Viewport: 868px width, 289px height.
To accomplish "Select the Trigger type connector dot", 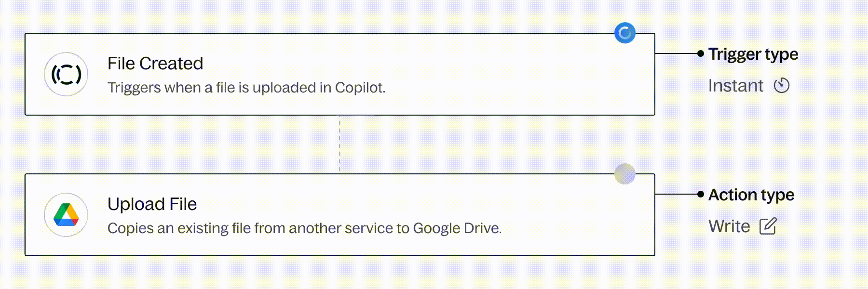I will click(x=701, y=53).
